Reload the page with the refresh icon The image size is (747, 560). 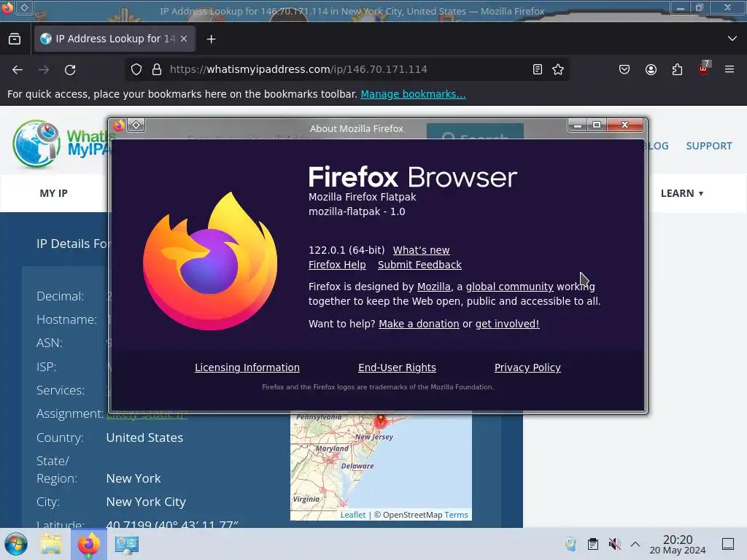(x=70, y=69)
